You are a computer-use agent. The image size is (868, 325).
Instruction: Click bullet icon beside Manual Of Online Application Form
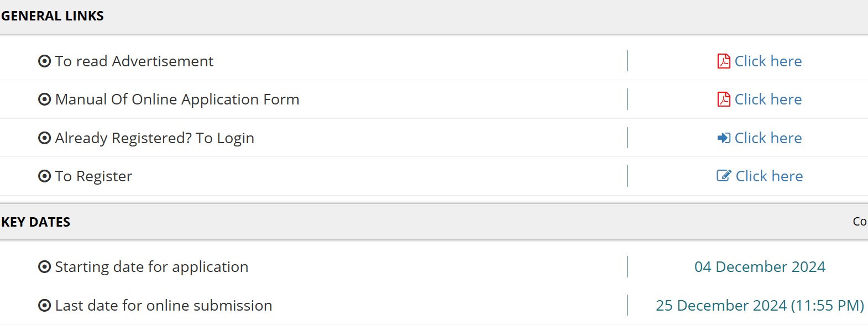click(44, 99)
